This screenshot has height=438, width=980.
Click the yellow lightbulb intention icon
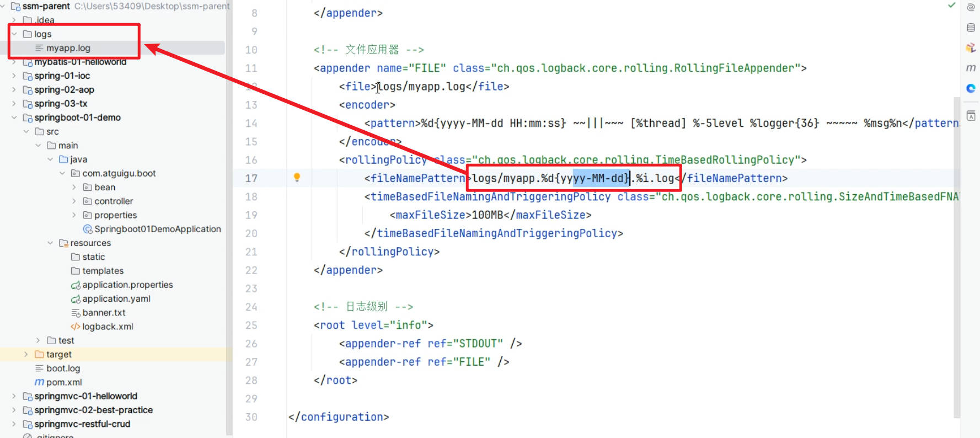pos(297,178)
